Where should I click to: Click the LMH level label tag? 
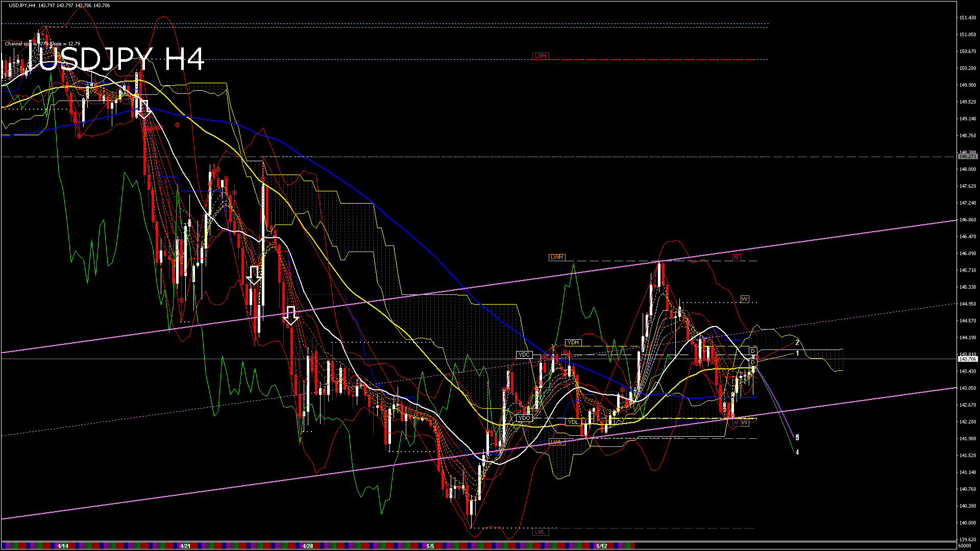[x=540, y=56]
